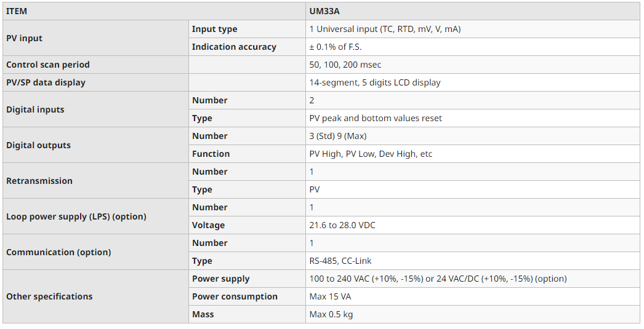The image size is (644, 329).
Task: Click the UM33A column header
Action: (324, 11)
